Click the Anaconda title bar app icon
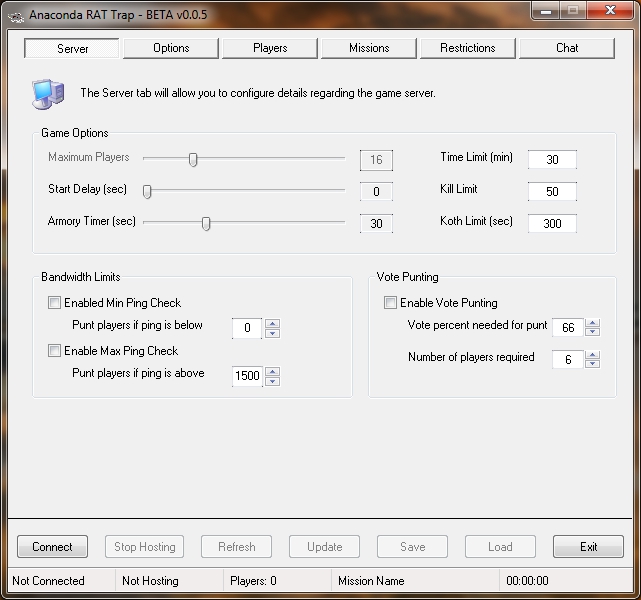The height and width of the screenshot is (600, 641). coord(16,16)
